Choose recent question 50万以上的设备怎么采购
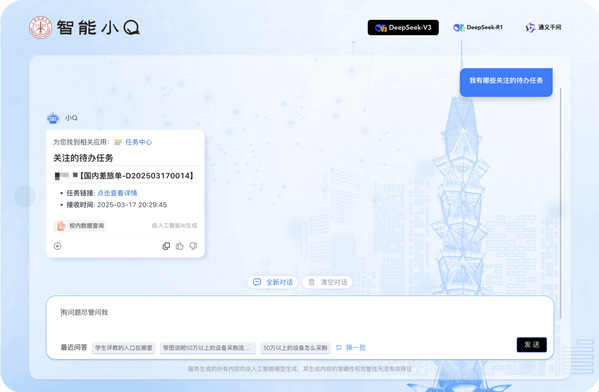This screenshot has height=392, width=599. [x=295, y=348]
